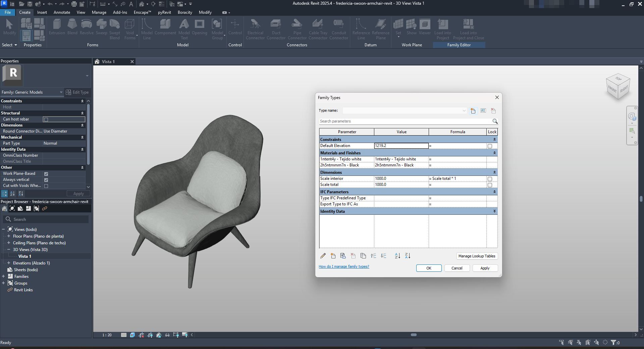The width and height of the screenshot is (644, 349).
Task: Click the Temporary Hide/Isolate glasses icon
Action: click(167, 335)
